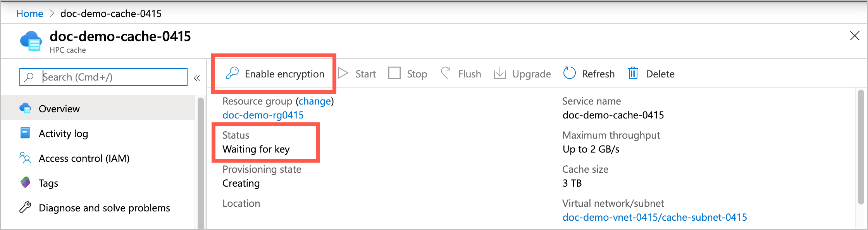Select the Access control (IAM) icon

coord(26,158)
